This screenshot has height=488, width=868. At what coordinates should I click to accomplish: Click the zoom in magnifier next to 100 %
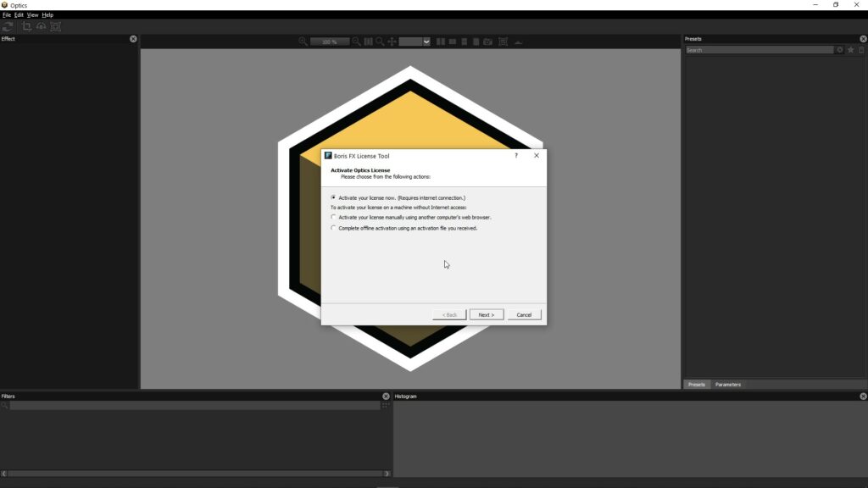coord(357,42)
